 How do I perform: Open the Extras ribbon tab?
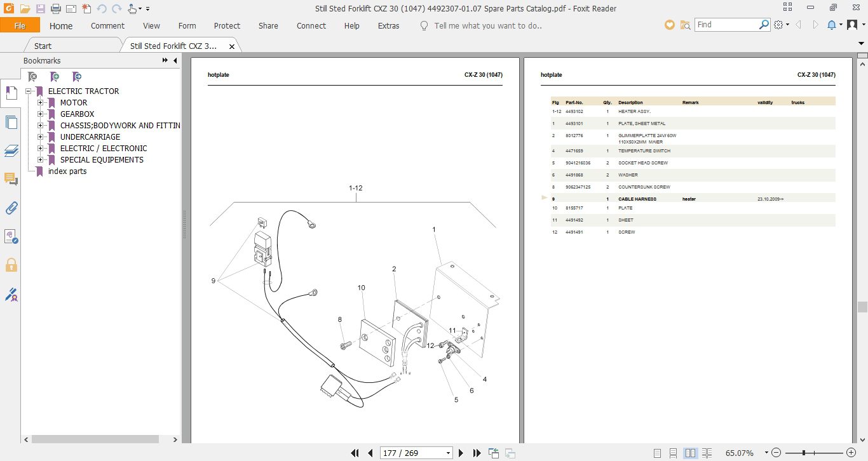click(x=388, y=25)
